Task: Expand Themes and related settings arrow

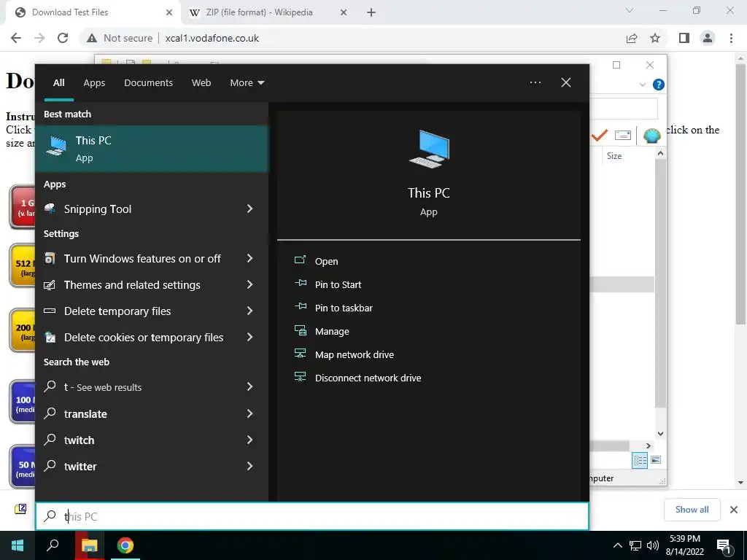Action: click(x=249, y=284)
